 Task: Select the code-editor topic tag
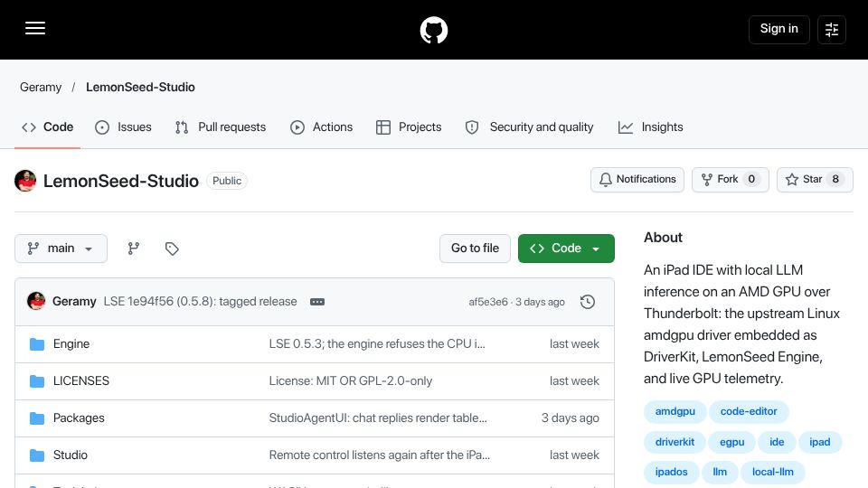tap(749, 412)
